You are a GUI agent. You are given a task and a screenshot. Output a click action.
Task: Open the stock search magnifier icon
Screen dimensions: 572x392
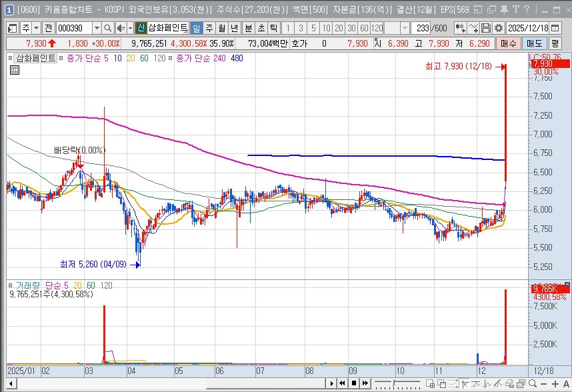(107, 28)
